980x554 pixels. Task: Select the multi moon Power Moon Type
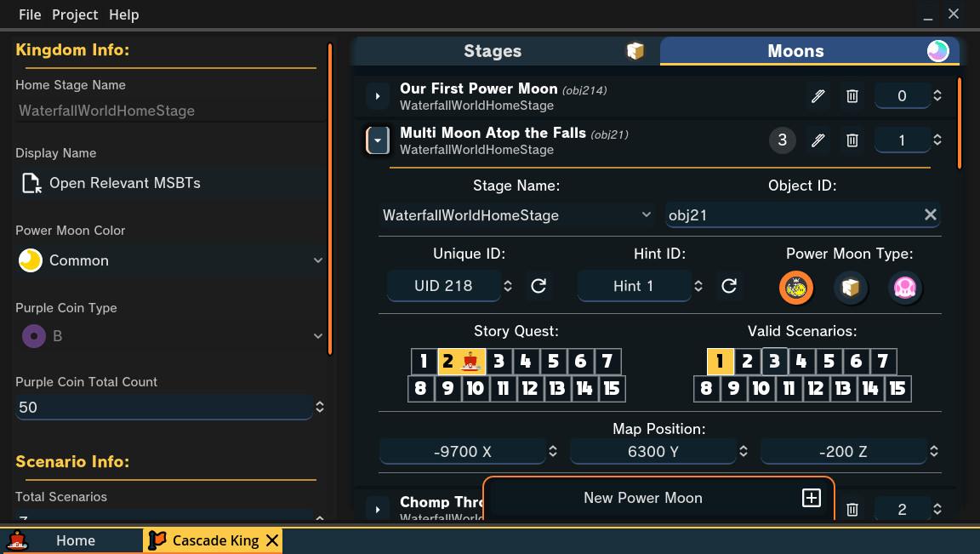[796, 288]
